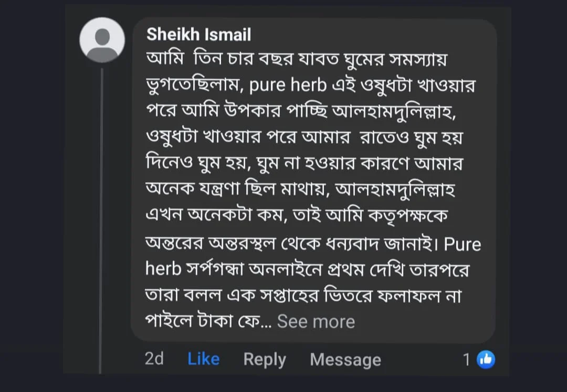567x392 pixels.
Task: Click the vertical comment thread line
Action: point(101,210)
